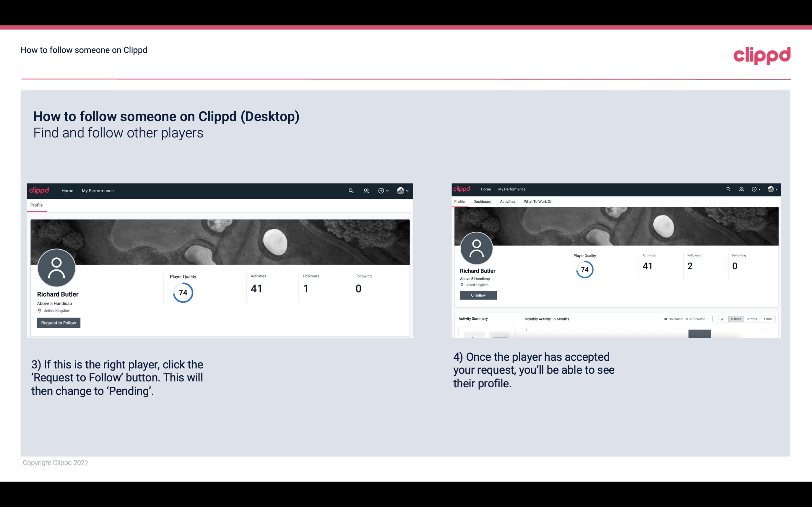812x507 pixels.
Task: Click the 'Dashboard' tab on right profile
Action: 482,201
